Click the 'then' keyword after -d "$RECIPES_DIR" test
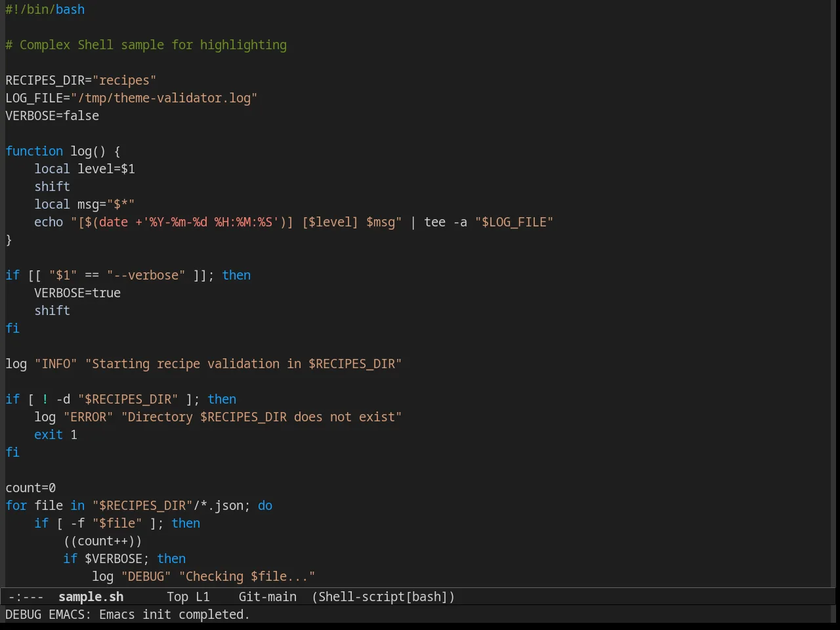 click(x=222, y=399)
